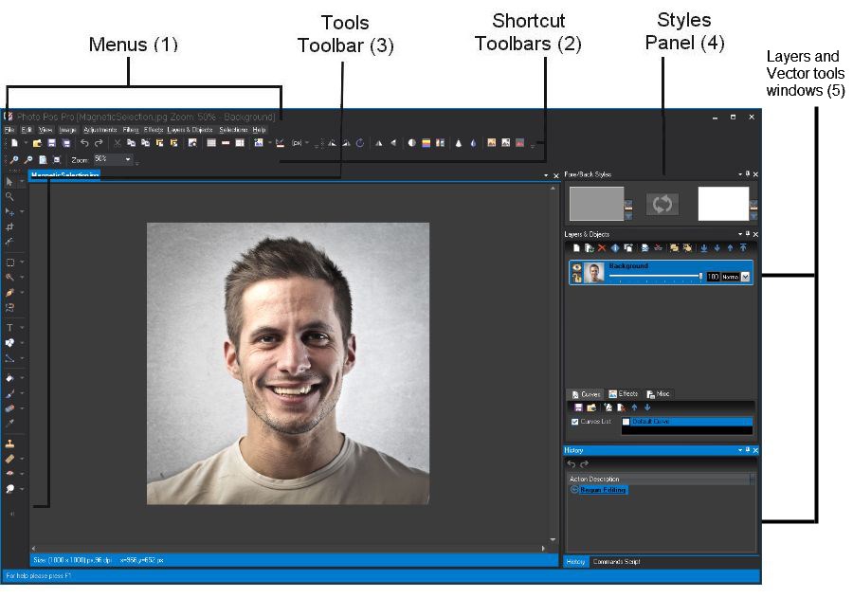Uncheck the Curves List checkbox
Screen dimensions: 853x616
[x=573, y=422]
